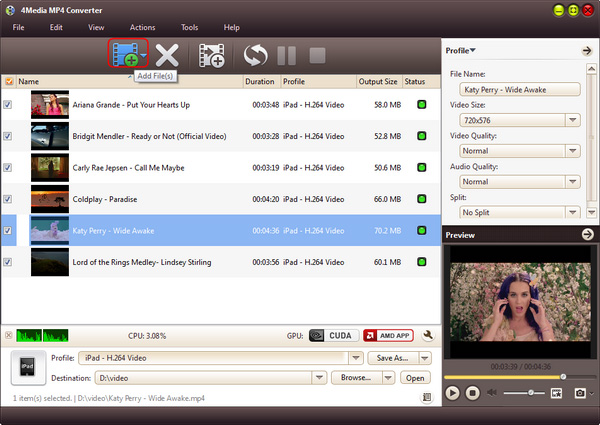Image resolution: width=600 pixels, height=425 pixels.
Task: Click the CPU usage graph
Action: point(42,335)
